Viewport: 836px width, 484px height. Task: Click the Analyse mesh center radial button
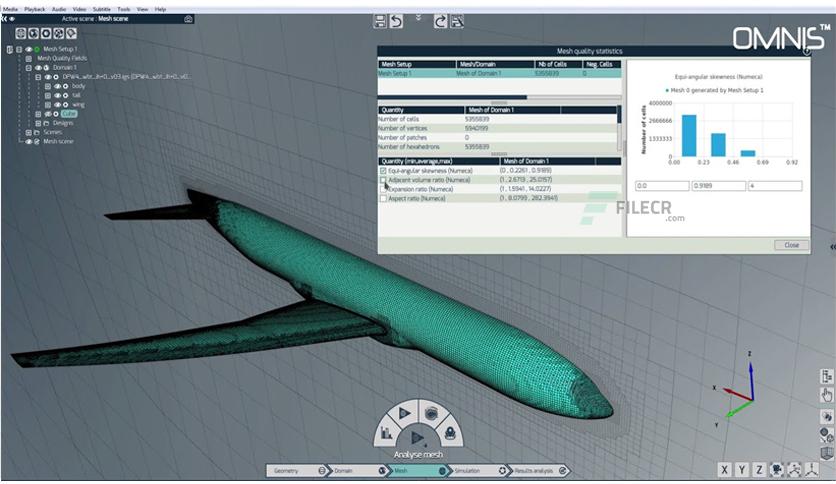coord(418,439)
